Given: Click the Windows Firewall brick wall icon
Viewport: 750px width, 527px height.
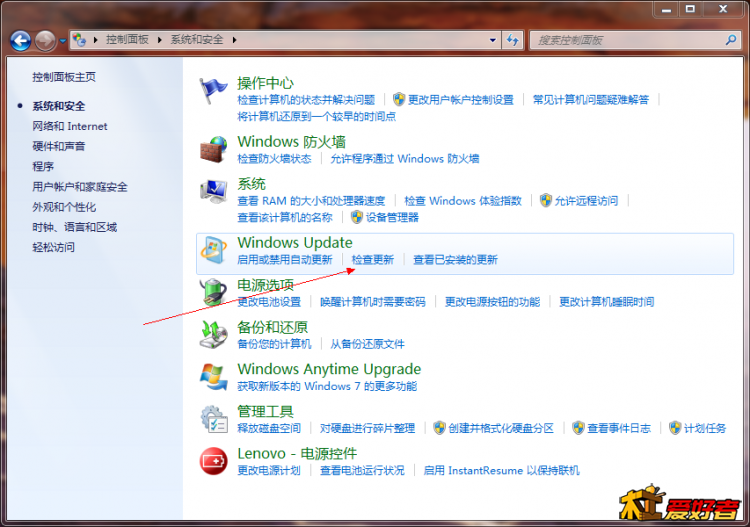Looking at the screenshot, I should coord(213,150).
